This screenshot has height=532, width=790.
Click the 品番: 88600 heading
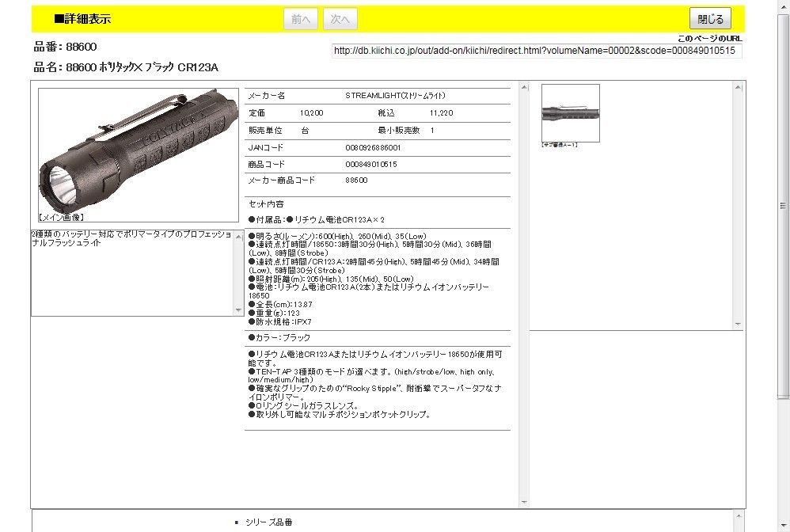(x=65, y=47)
